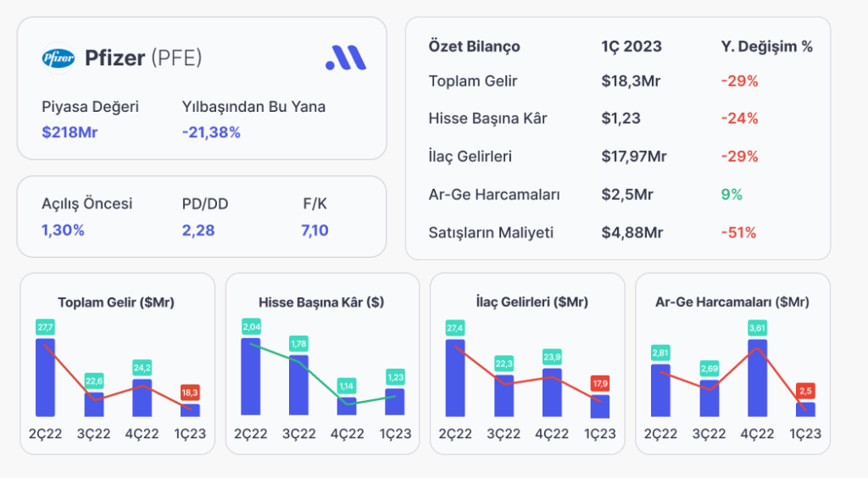Click the purple M brand logo
The width and height of the screenshot is (868, 478).
pyautogui.click(x=346, y=58)
